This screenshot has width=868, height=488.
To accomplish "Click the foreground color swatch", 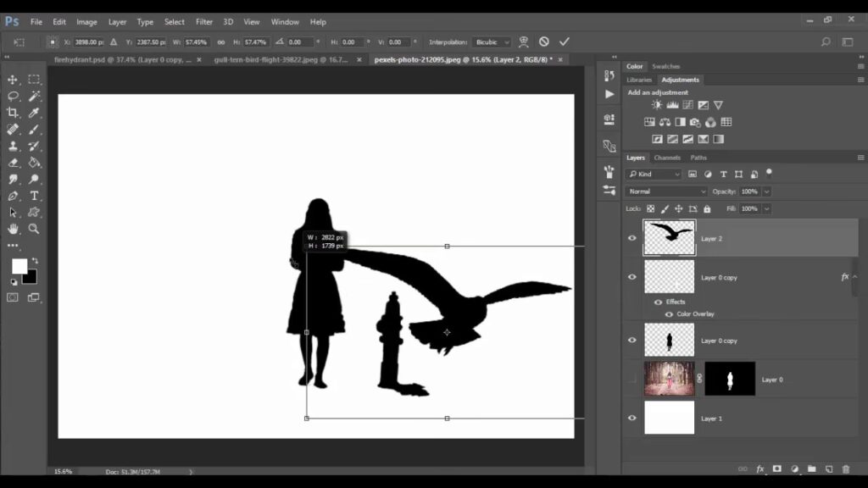I will [x=19, y=266].
